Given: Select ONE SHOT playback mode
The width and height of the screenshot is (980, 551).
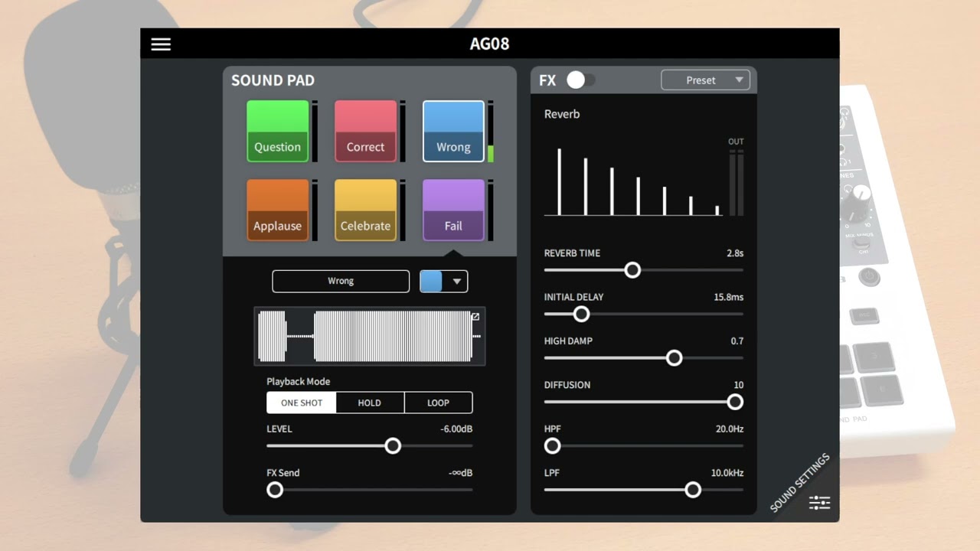Looking at the screenshot, I should point(302,403).
